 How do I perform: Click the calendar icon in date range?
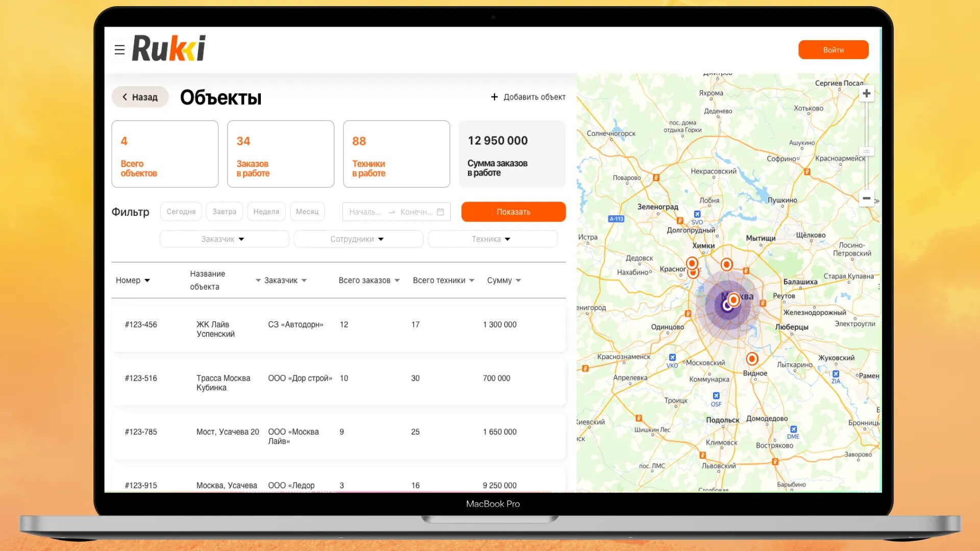pos(440,212)
